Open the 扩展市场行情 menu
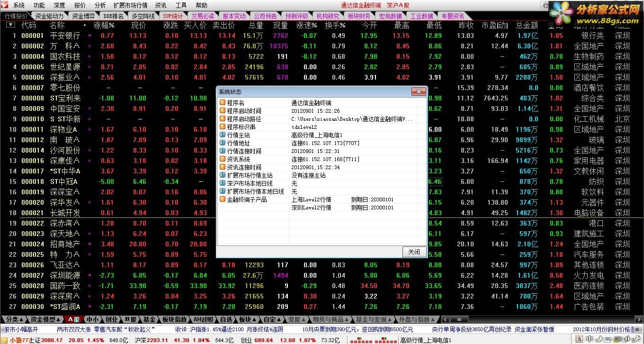The height and width of the screenshot is (344, 644). tap(130, 5)
